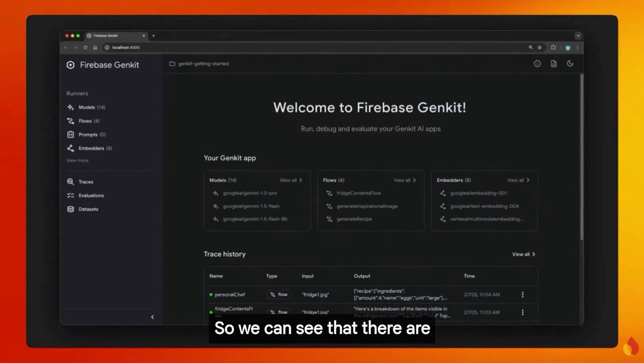644x363 pixels.
Task: Reload the page in the browser
Action: click(x=85, y=47)
